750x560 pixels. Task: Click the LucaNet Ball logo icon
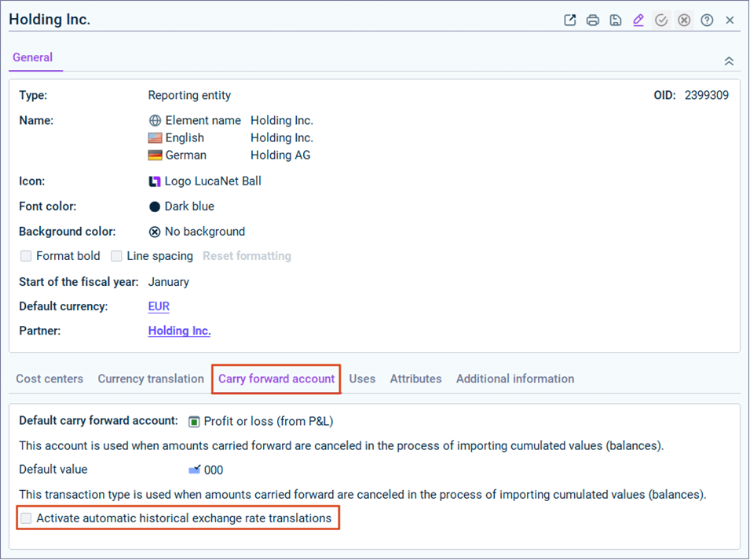click(155, 181)
